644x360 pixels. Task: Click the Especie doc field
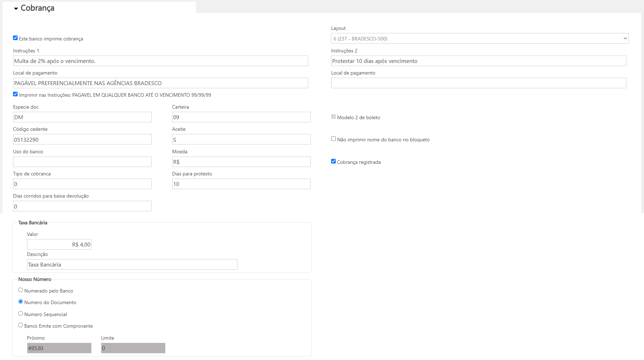(82, 117)
